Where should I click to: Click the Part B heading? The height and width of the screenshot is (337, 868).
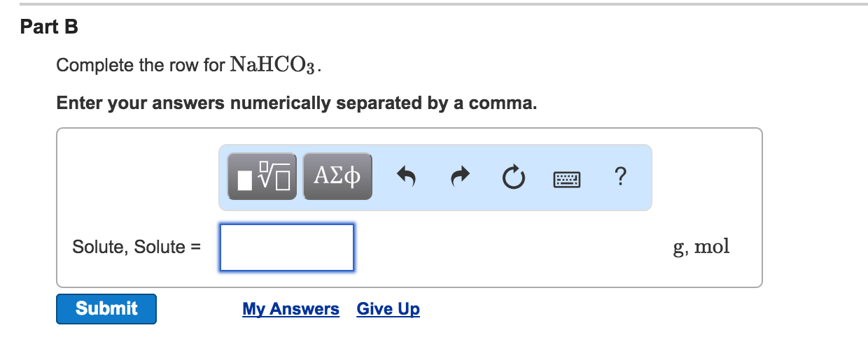49,27
